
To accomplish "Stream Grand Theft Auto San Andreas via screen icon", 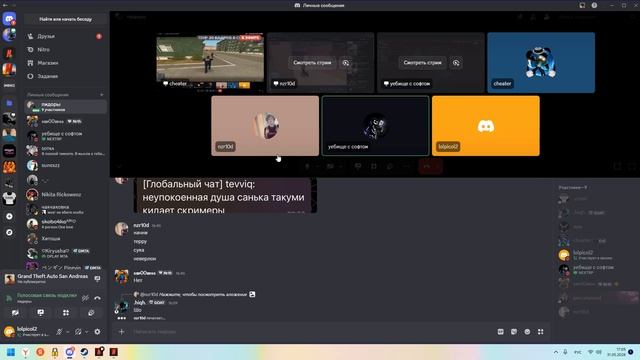I will [97, 279].
